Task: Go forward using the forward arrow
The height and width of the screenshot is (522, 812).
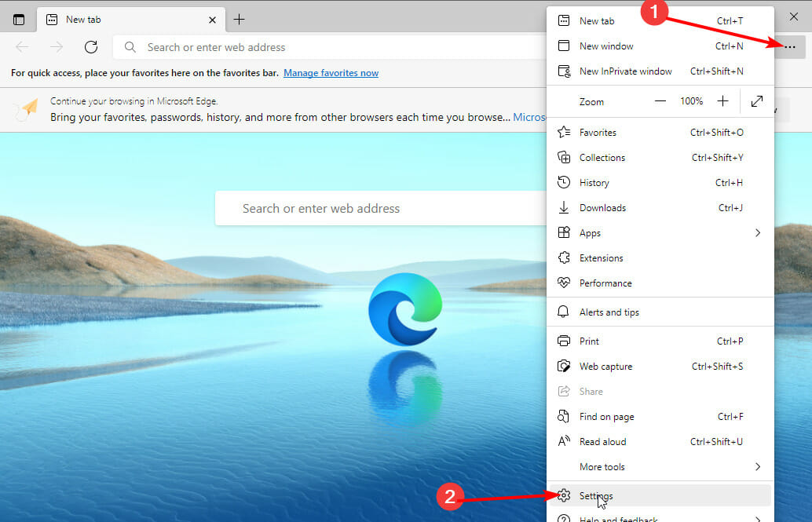Action: 56,47
